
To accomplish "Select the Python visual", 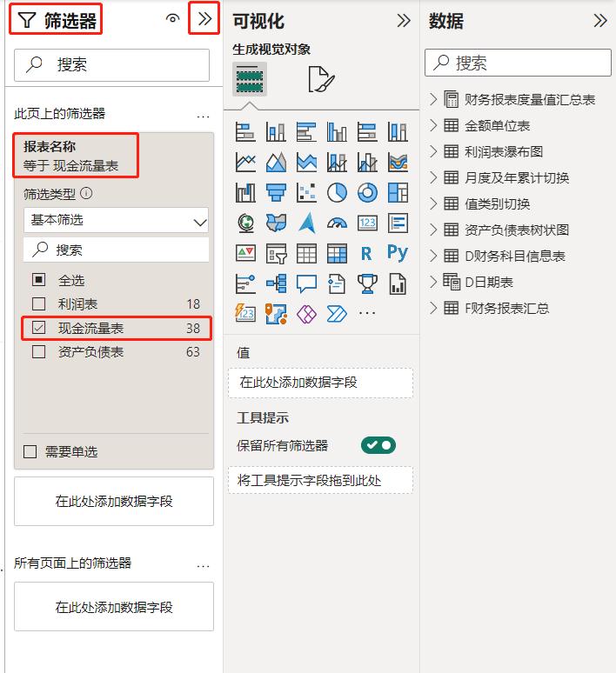I will tap(398, 253).
